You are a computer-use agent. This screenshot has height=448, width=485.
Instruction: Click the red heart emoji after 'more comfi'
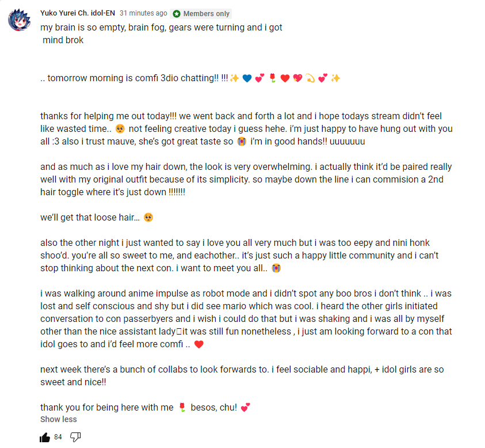tap(199, 344)
